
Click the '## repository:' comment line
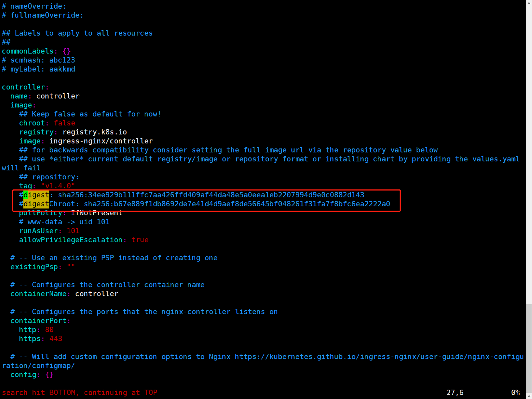point(49,177)
